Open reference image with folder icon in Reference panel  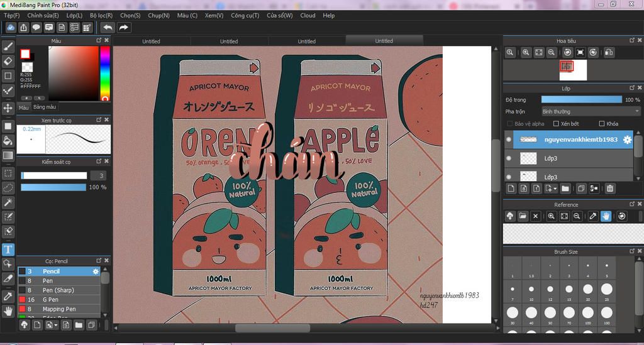pos(523,216)
